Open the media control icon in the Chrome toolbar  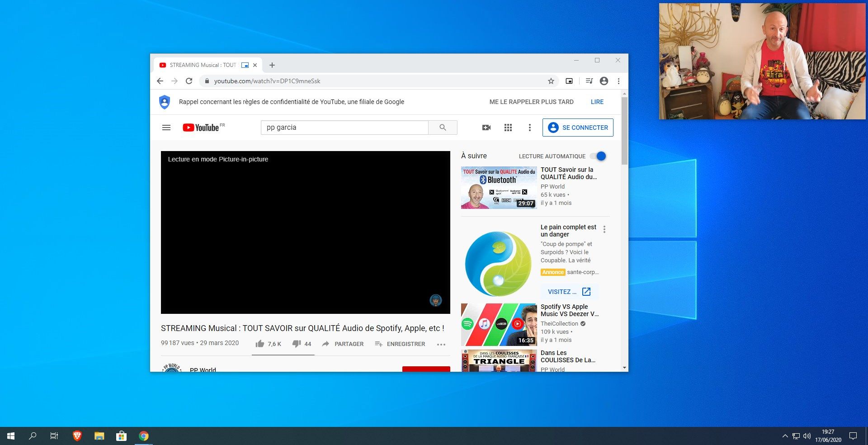point(589,81)
